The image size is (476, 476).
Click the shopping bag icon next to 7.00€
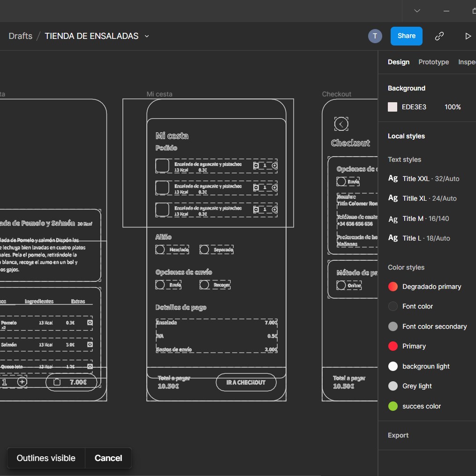tap(57, 382)
